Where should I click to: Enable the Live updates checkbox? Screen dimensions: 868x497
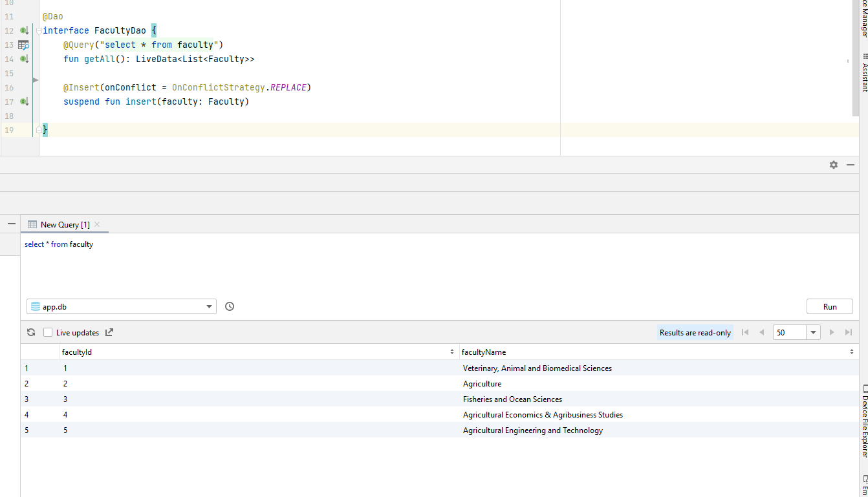(48, 332)
